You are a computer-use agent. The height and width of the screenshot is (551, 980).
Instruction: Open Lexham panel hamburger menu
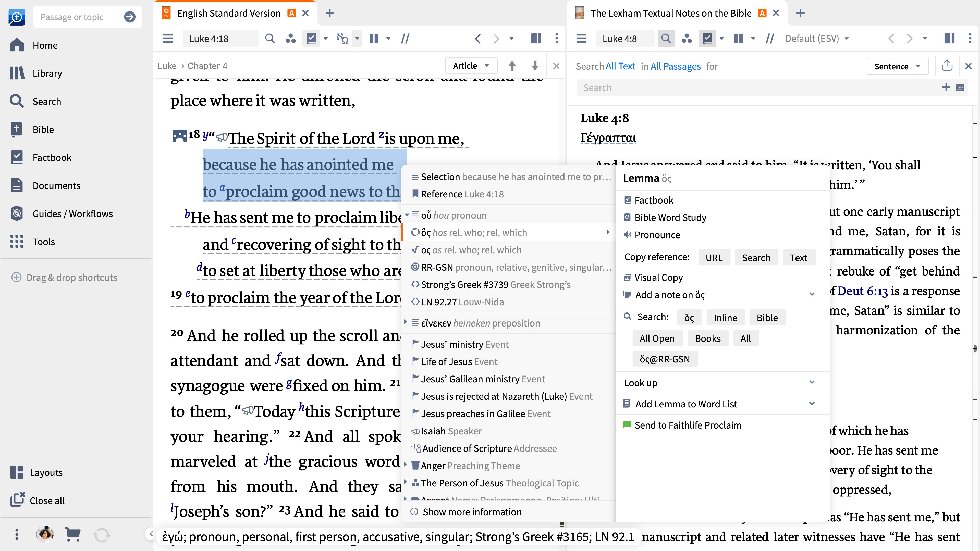point(581,39)
